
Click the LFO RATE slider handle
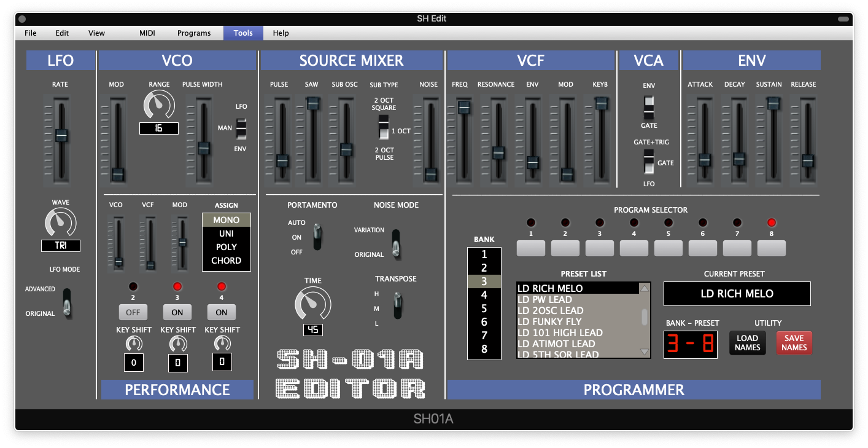click(61, 136)
